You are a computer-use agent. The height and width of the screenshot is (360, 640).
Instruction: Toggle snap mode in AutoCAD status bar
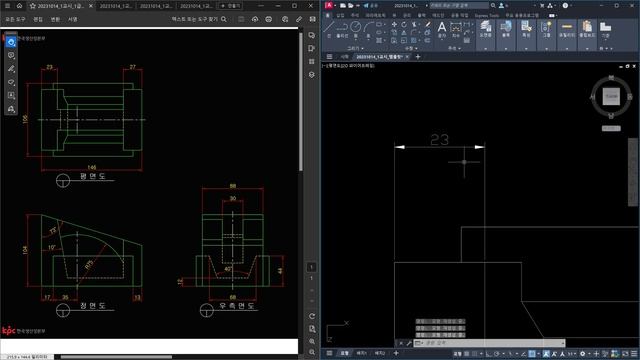coord(474,353)
